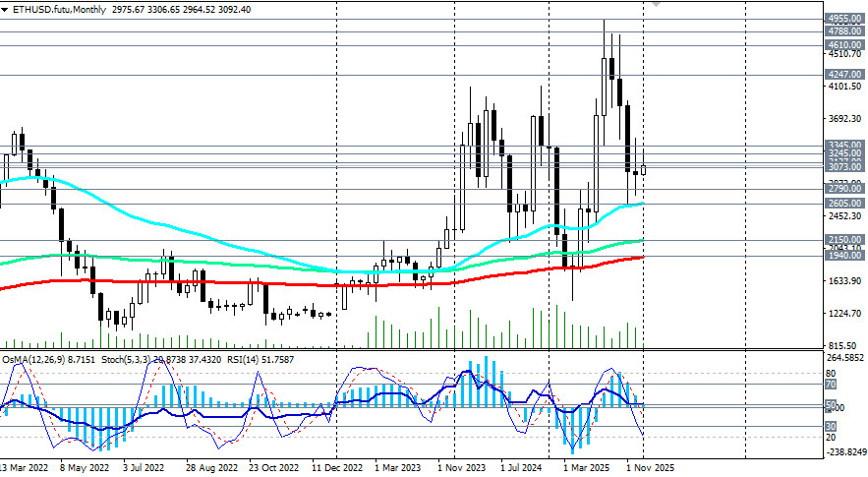Click the 11 Dec 2022 date marker
Image resolution: width=868 pixels, height=477 pixels.
tap(337, 467)
